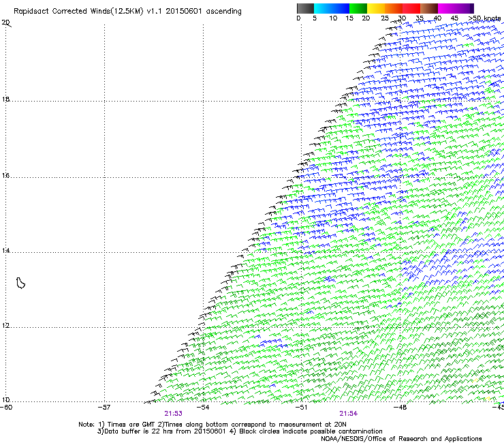This screenshot has height=443, width=504.
Task: Click the 'NOAA/NESDIS/Office of Research and Applications' credit
Action: pos(401,439)
